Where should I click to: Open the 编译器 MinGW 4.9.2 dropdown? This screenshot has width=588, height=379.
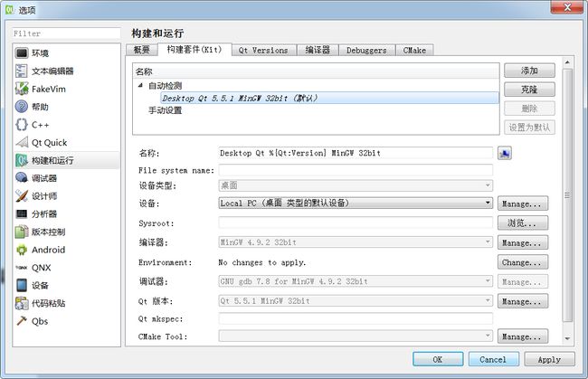pyautogui.click(x=356, y=242)
